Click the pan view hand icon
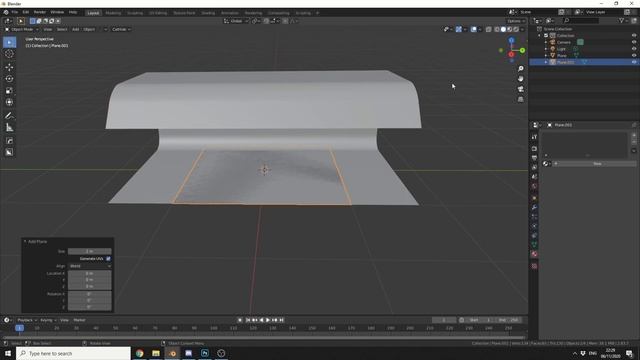This screenshot has height=360, width=640. tap(520, 79)
